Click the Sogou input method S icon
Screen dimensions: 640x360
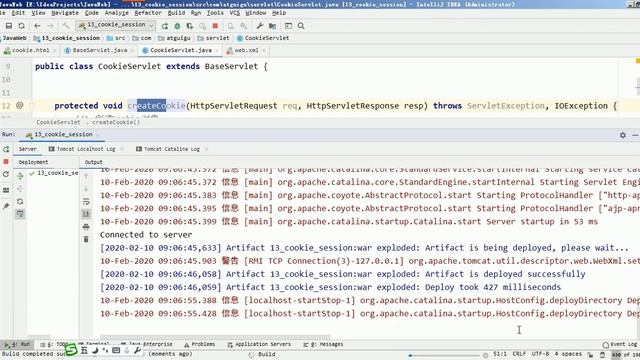click(x=71, y=349)
